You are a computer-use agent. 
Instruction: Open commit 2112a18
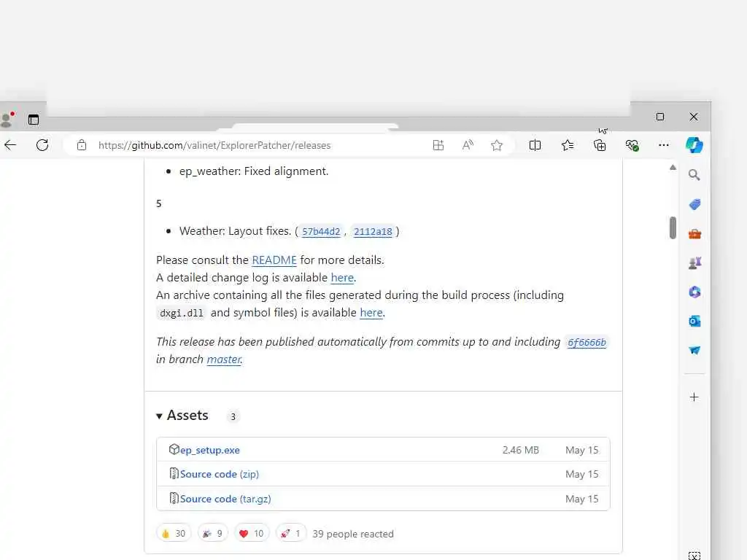373,231
